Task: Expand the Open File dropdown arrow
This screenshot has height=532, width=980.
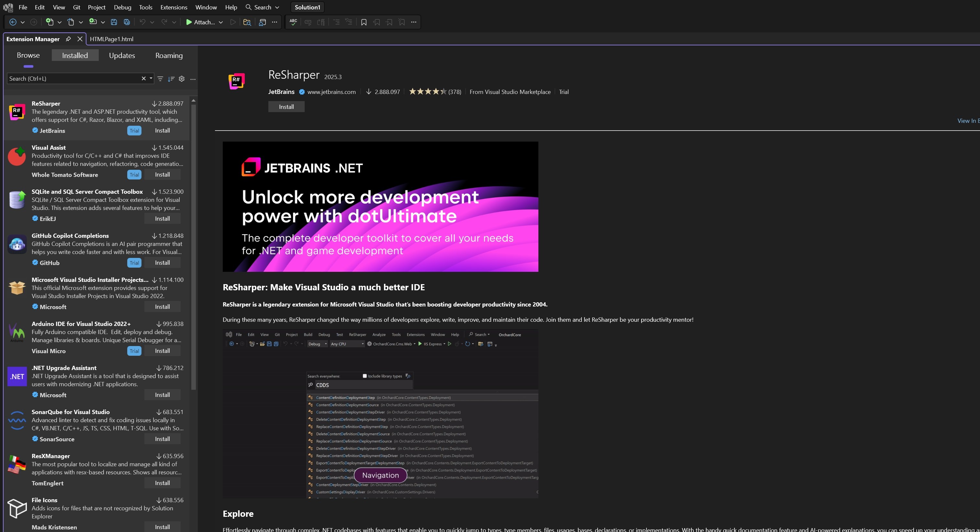Action: (81, 22)
